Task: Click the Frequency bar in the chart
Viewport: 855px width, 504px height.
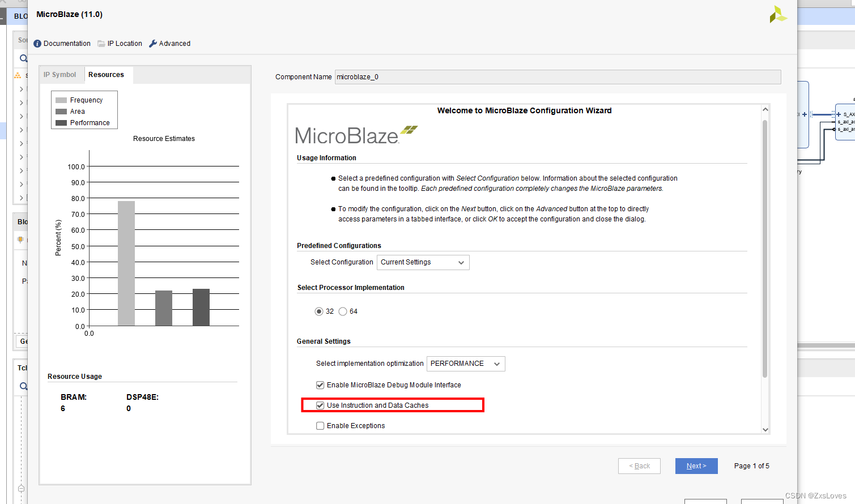Action: click(126, 263)
